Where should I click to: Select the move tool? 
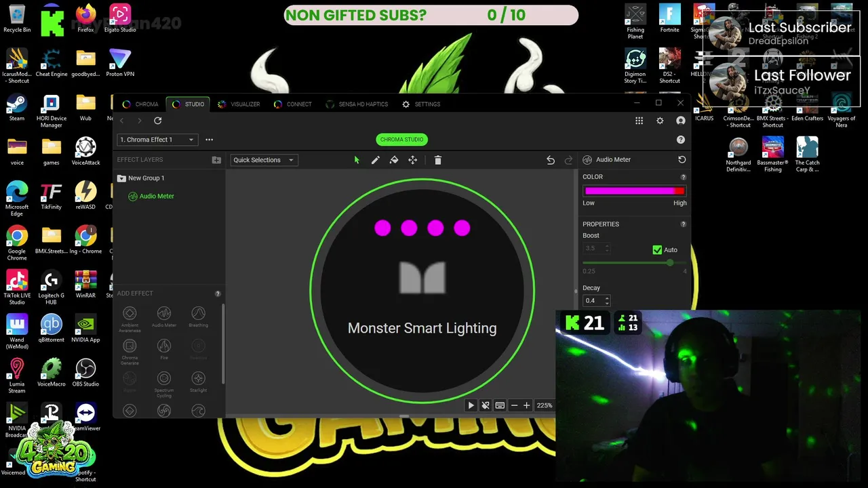[412, 160]
